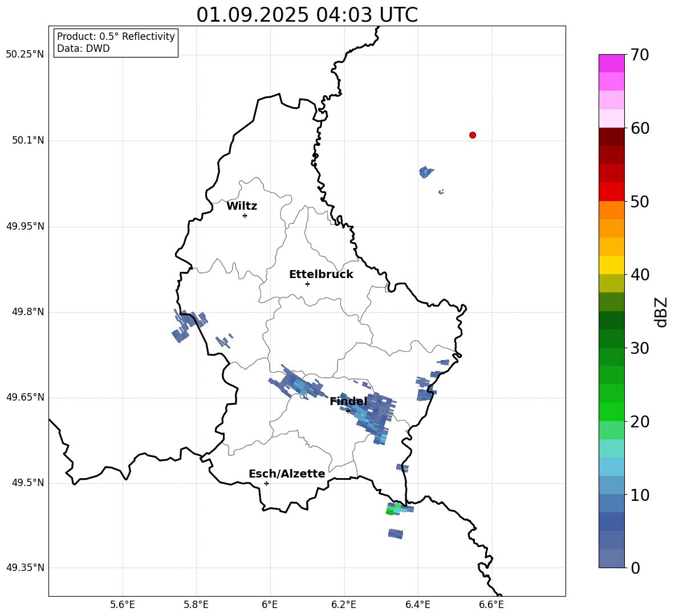Click the colorbar tick label 50

[640, 201]
